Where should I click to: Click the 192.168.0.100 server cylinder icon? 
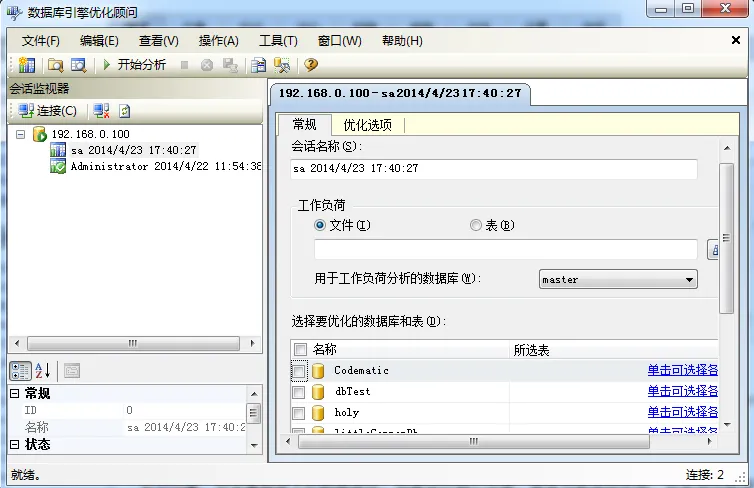[x=39, y=134]
